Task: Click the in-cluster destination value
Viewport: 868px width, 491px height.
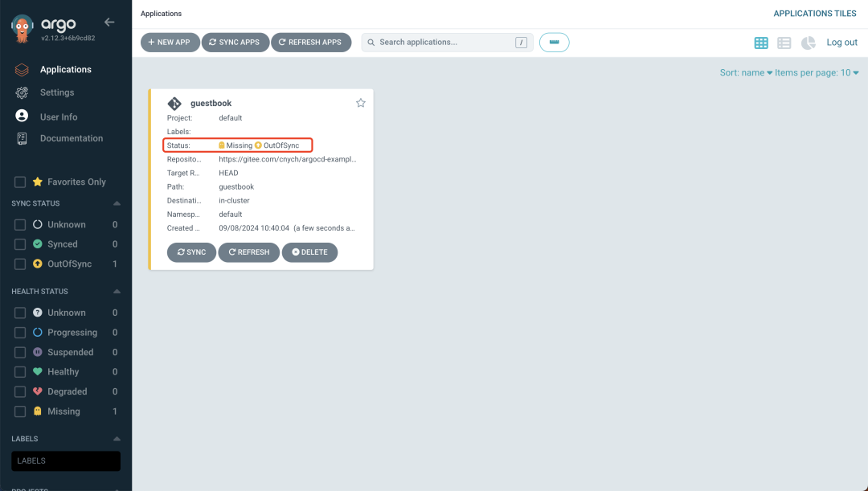Action: 234,200
